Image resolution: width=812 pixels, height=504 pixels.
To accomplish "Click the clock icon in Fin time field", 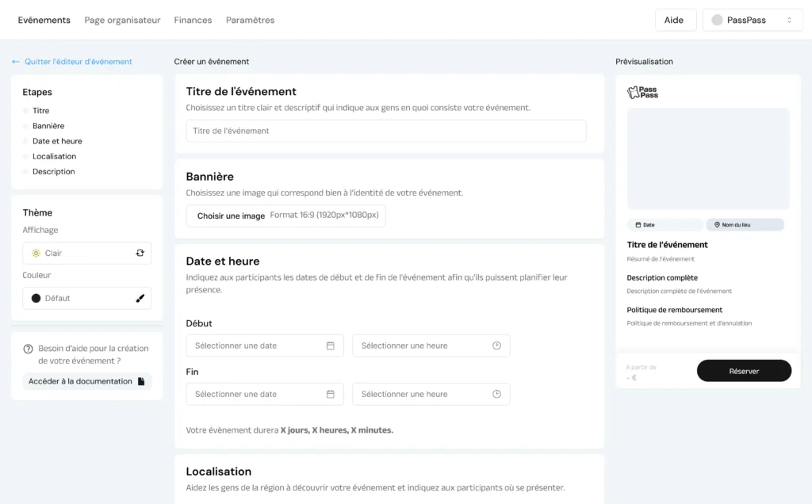I will pyautogui.click(x=497, y=394).
